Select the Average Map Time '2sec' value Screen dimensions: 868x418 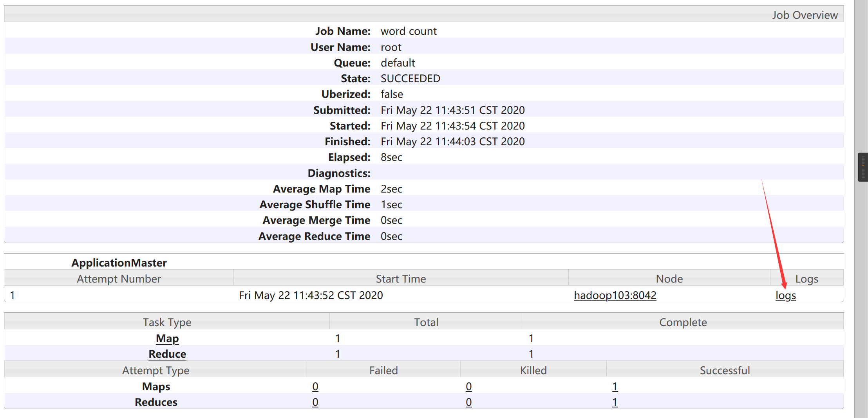tap(391, 189)
